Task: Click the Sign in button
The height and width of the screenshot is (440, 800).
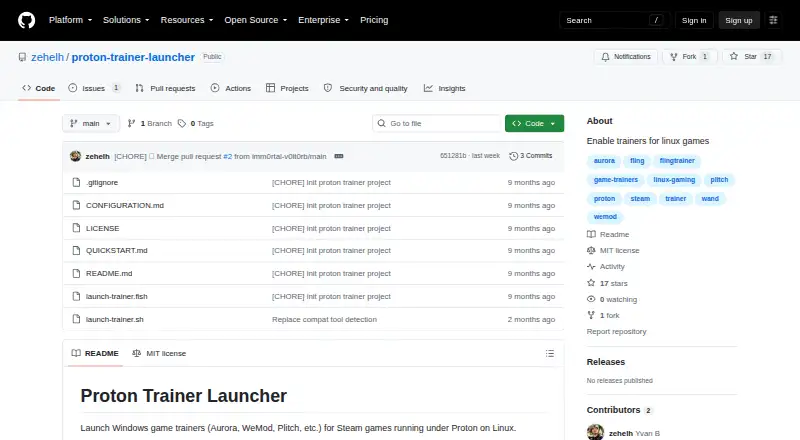Action: [694, 20]
